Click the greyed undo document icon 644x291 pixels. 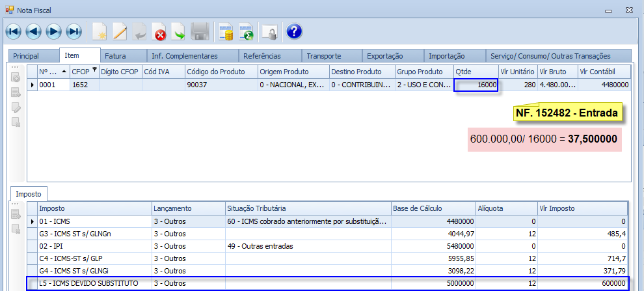point(139,32)
